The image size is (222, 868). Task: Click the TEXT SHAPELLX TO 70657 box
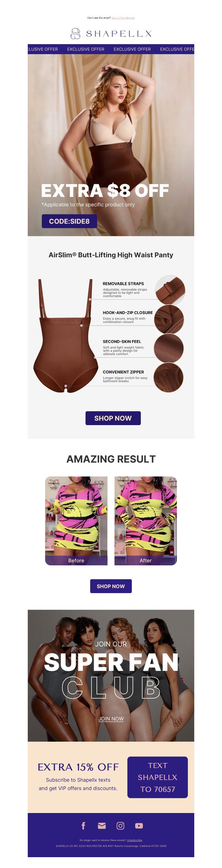click(157, 777)
